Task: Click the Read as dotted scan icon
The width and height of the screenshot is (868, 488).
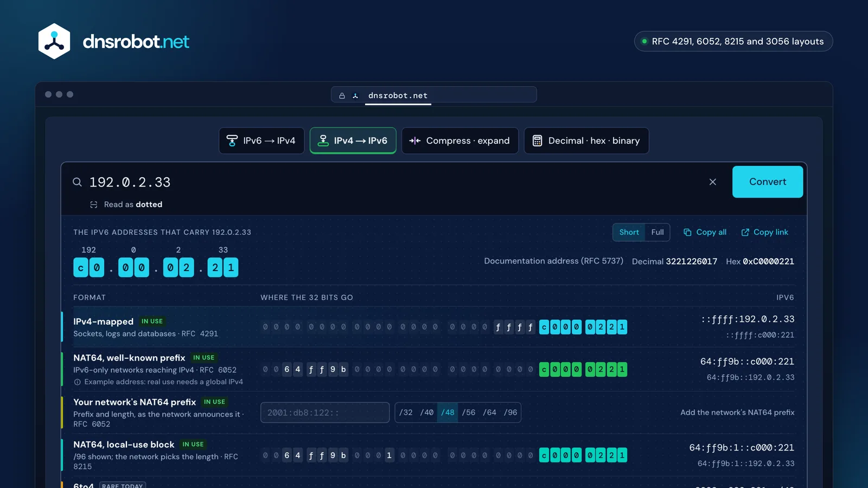Action: coord(94,204)
